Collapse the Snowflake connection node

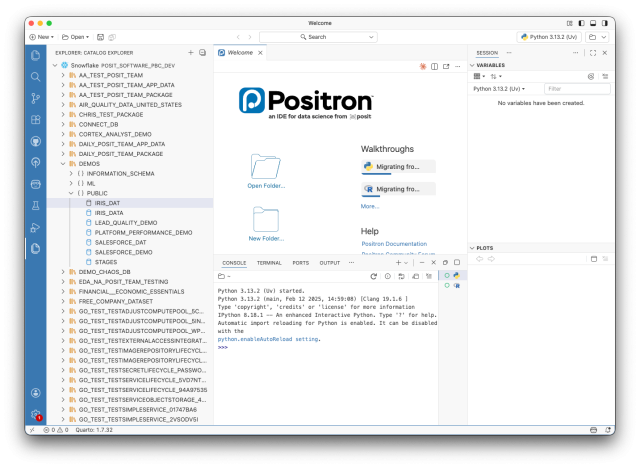55,65
